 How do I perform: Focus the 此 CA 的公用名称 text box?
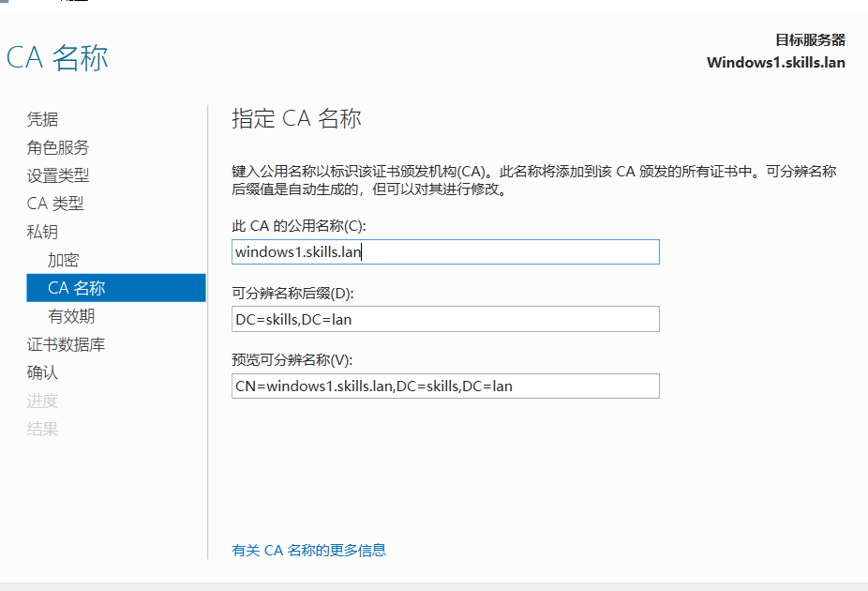pyautogui.click(x=445, y=251)
